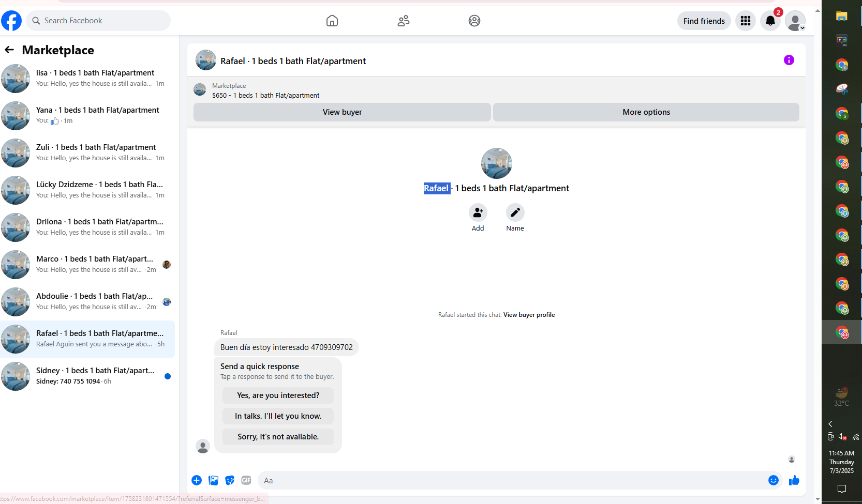Click the Name edit pencil icon
The height and width of the screenshot is (504, 862).
(515, 212)
